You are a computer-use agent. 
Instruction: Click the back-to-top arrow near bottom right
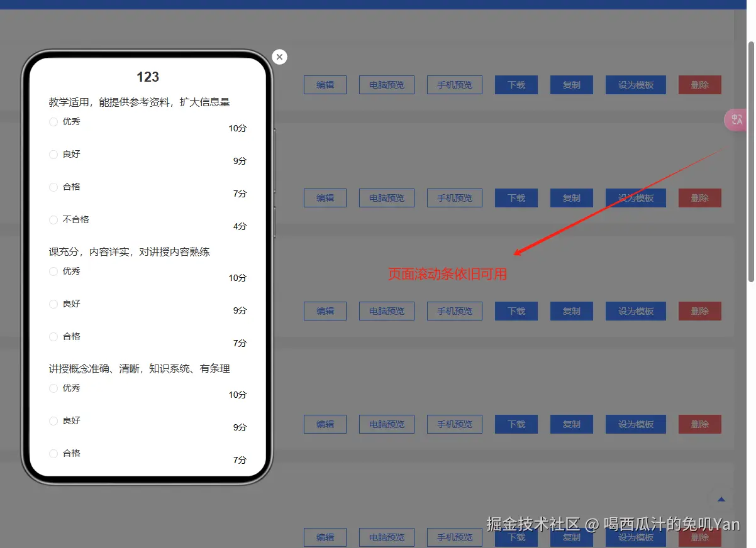(721, 500)
